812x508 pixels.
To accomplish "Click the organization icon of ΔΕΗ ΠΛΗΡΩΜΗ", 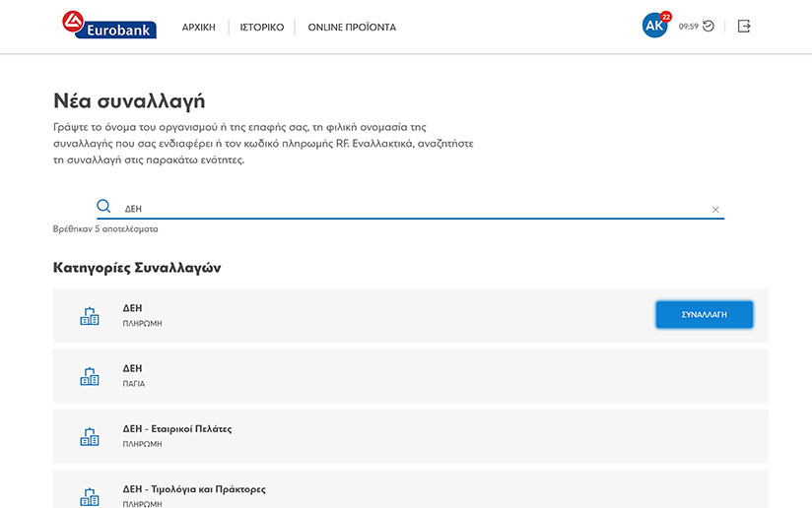I will [x=90, y=316].
